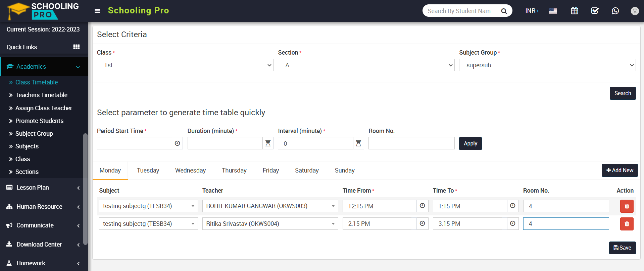Switch to the Wednesday tab
The image size is (644, 271).
[190, 171]
